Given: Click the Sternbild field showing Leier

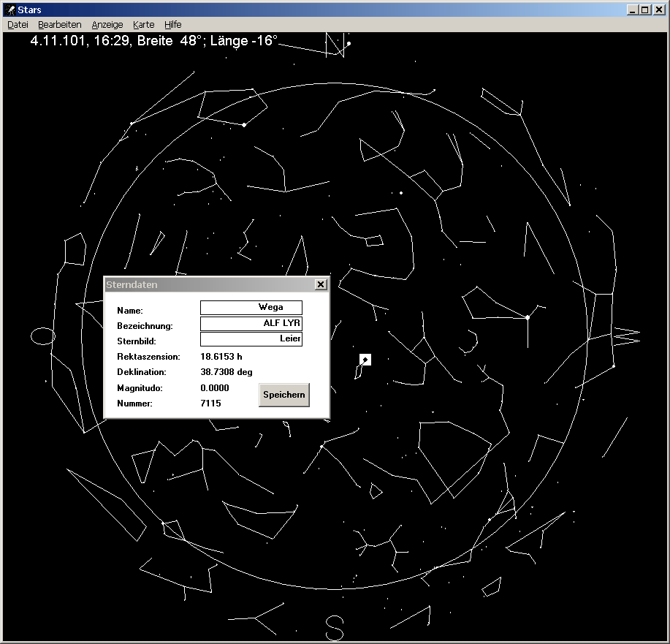Looking at the screenshot, I should click(x=251, y=338).
